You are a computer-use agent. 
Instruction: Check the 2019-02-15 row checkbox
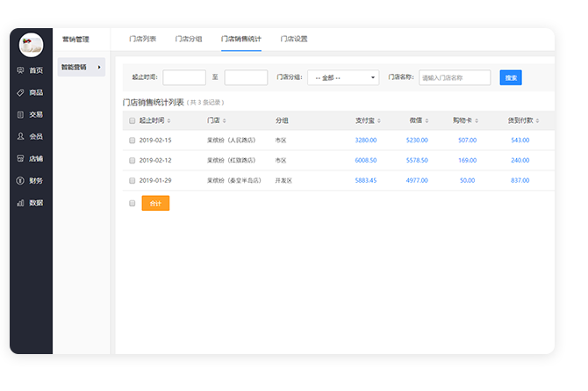click(x=132, y=141)
